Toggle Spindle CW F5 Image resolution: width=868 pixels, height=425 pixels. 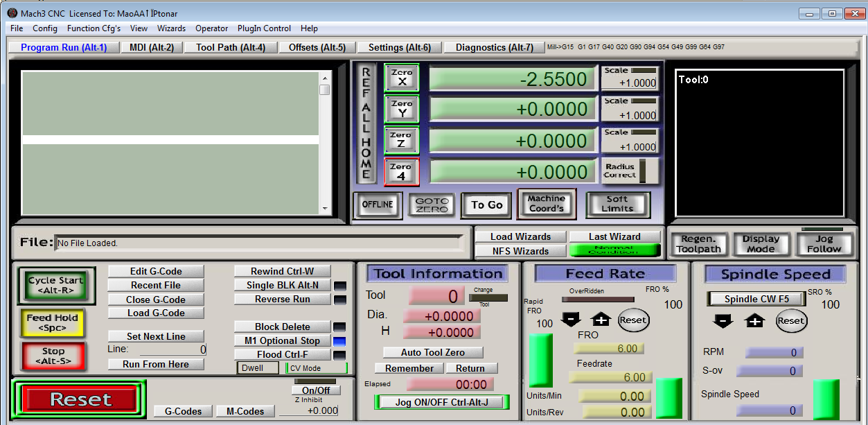[x=756, y=299]
